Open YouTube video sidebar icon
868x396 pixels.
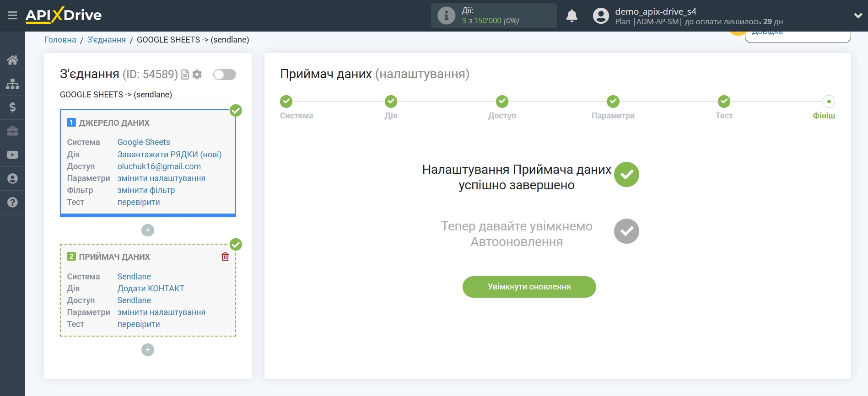point(12,155)
